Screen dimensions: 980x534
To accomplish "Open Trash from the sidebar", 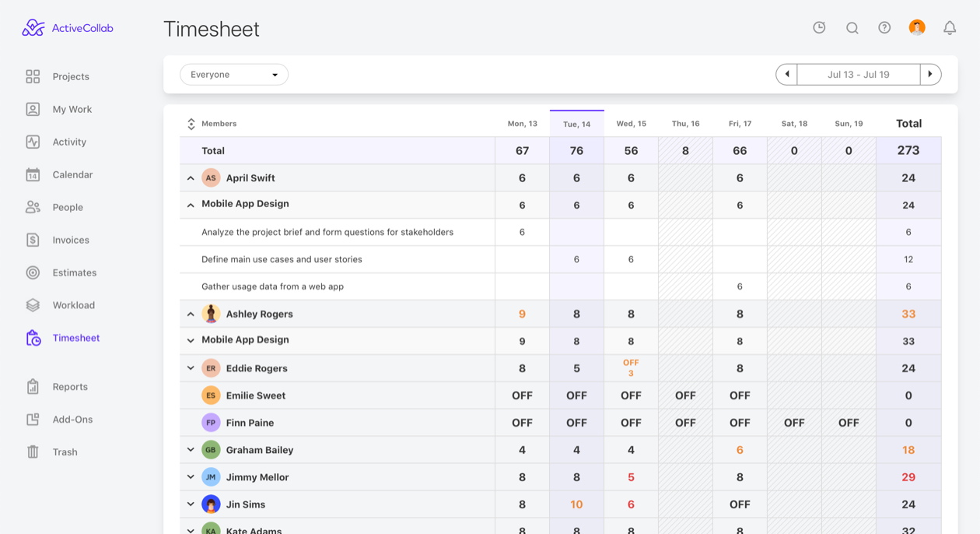I will tap(65, 452).
